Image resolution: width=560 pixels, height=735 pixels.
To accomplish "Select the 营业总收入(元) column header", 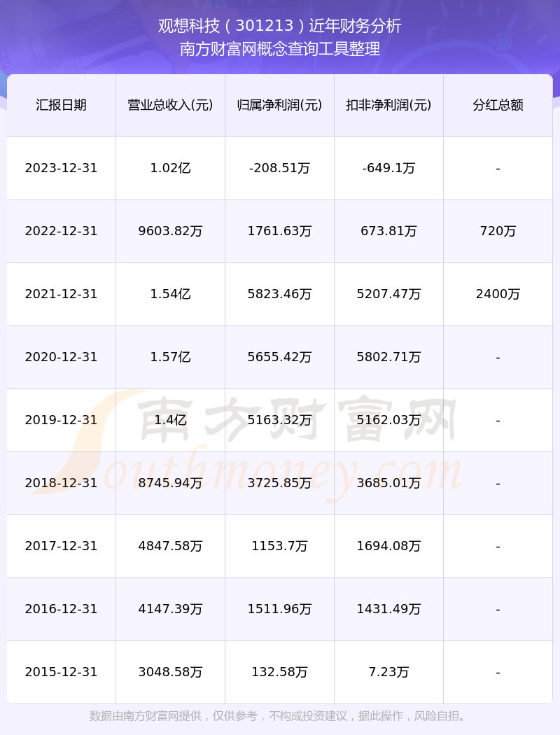I will (x=171, y=105).
